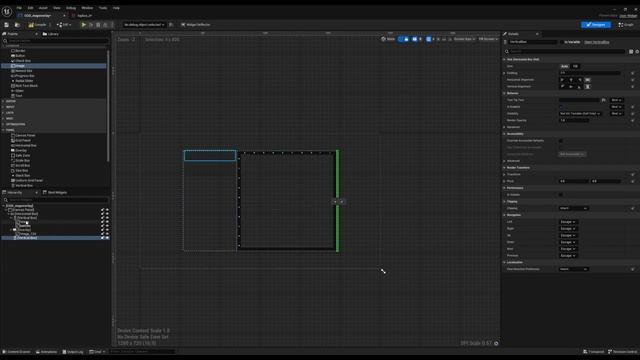Toggle Override Accessible Defaults checkbox
This screenshot has width=640, height=360.
561,141
